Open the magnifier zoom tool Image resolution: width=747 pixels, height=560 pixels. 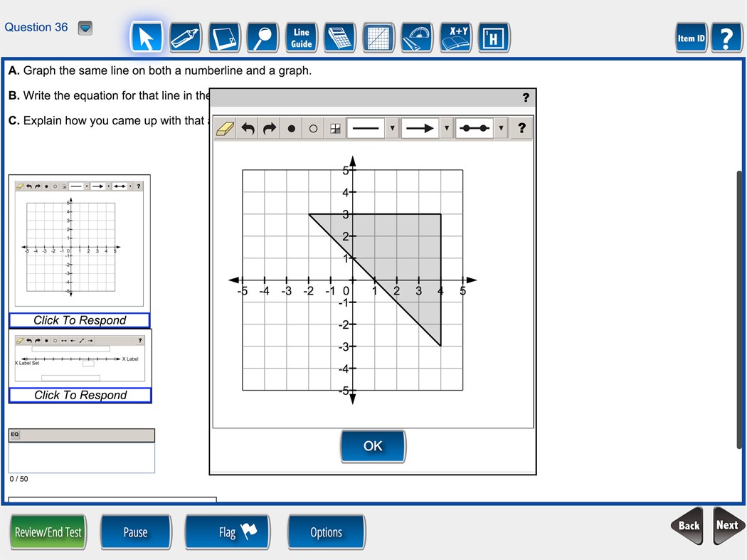[263, 37]
